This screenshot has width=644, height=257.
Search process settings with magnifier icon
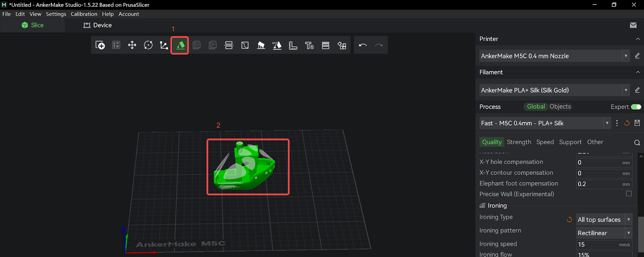pyautogui.click(x=637, y=143)
